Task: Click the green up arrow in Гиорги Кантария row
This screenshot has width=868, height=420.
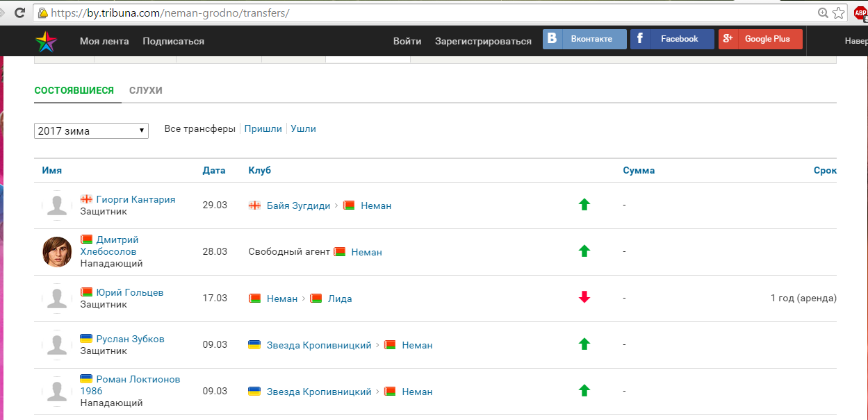Action: pyautogui.click(x=584, y=205)
